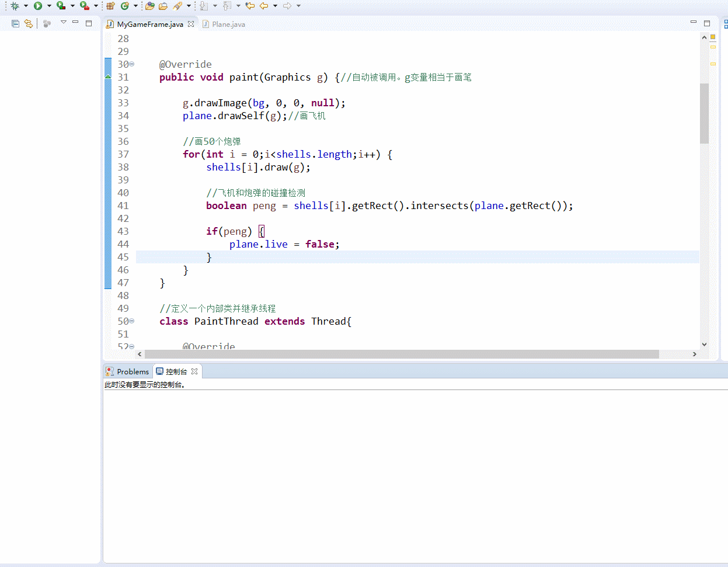728x567 pixels.
Task: Click the 'public void paint(Graphics g)' signature
Action: 243,77
